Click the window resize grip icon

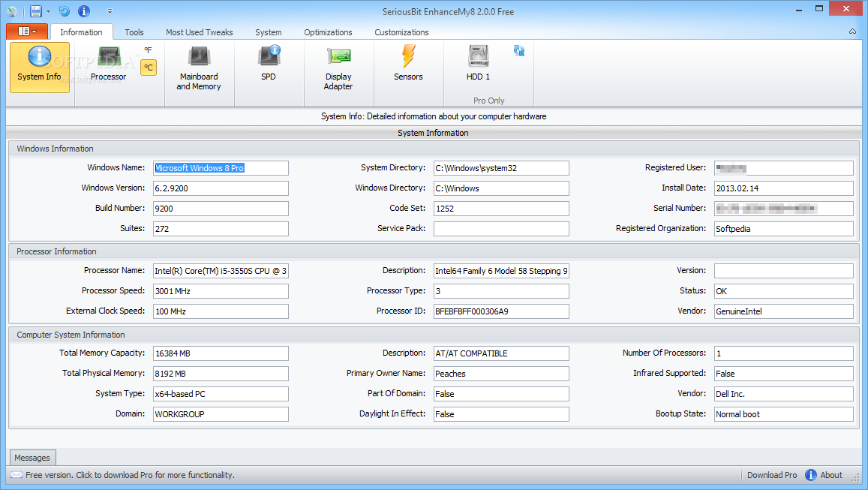857,476
